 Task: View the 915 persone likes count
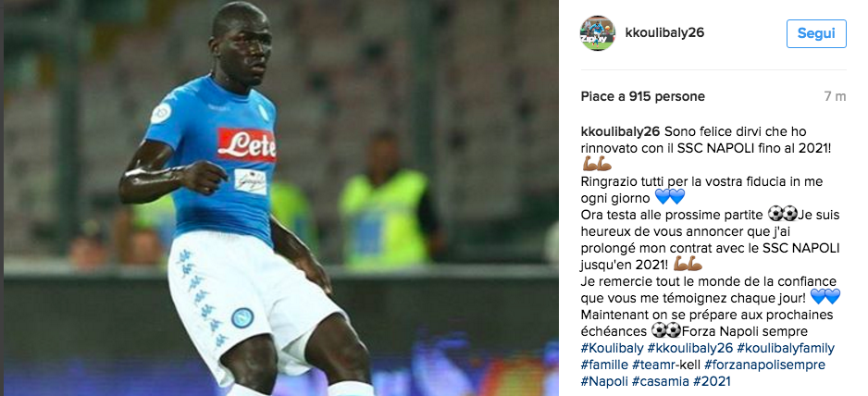[667, 96]
